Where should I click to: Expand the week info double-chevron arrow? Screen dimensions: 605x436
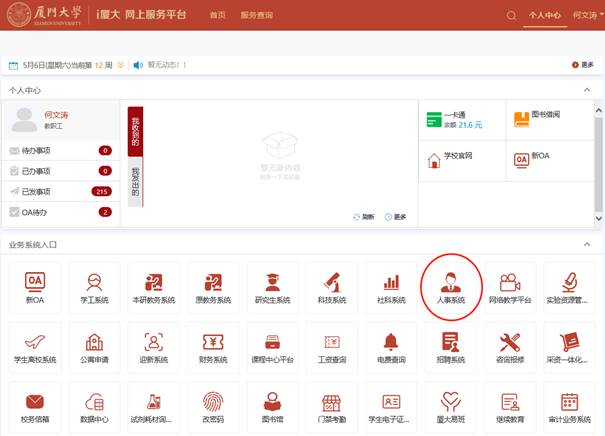tap(121, 65)
